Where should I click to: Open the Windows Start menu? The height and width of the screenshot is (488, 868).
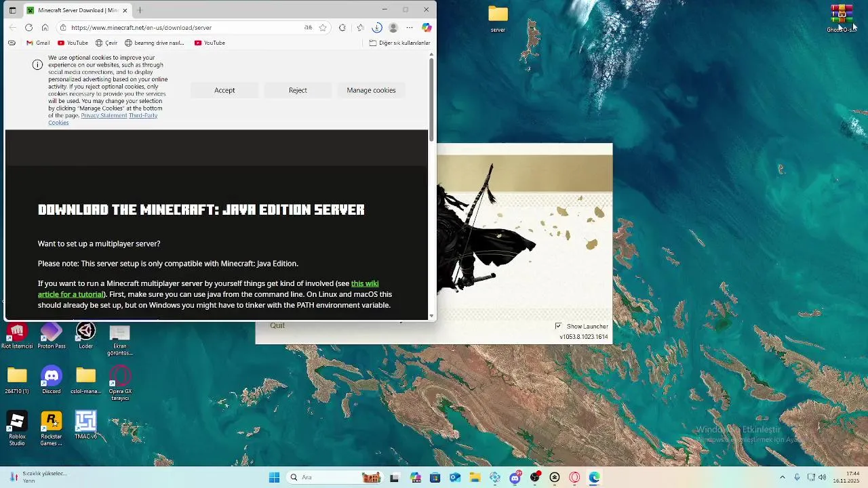click(x=274, y=478)
